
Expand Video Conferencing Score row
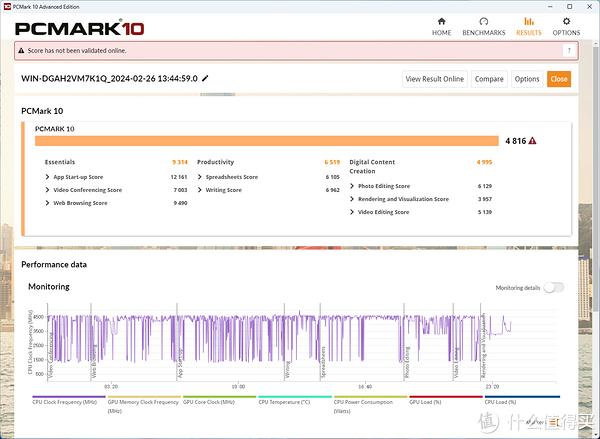[47, 190]
